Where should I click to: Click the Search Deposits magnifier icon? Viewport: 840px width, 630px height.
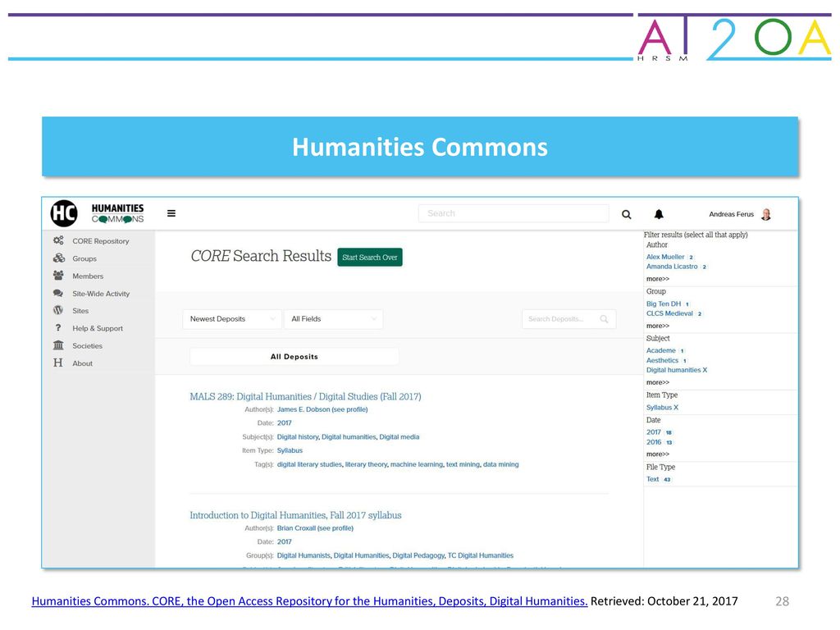(605, 319)
